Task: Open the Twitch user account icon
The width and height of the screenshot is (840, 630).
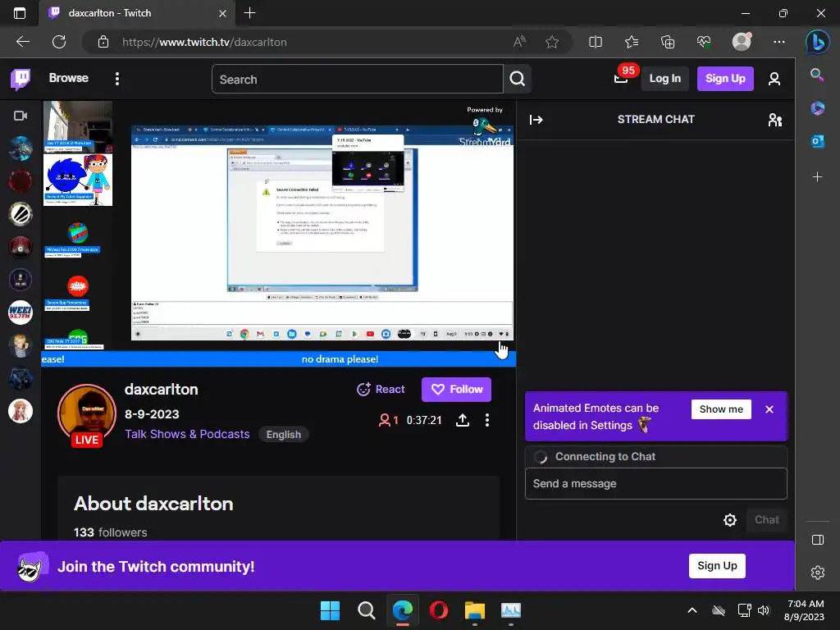Action: [x=774, y=79]
